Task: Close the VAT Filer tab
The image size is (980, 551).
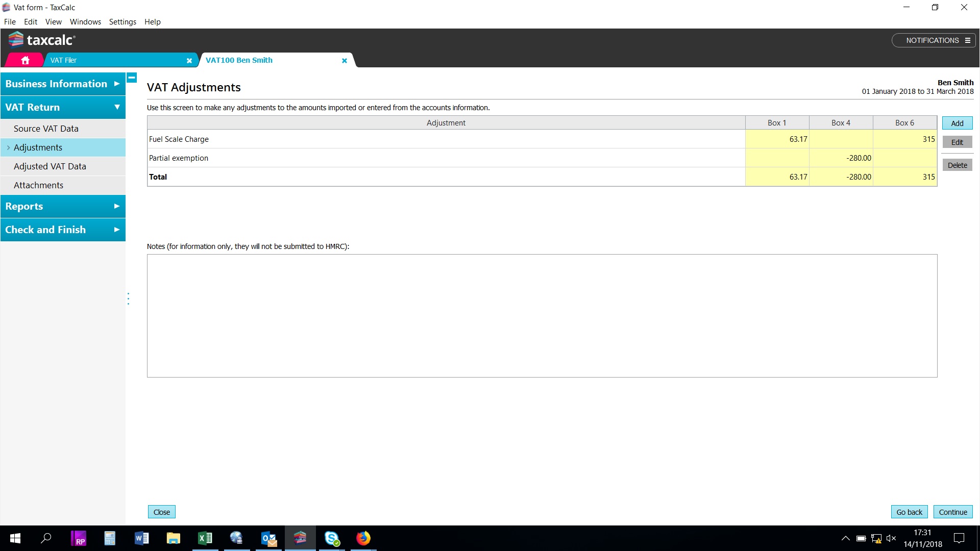Action: [189, 61]
